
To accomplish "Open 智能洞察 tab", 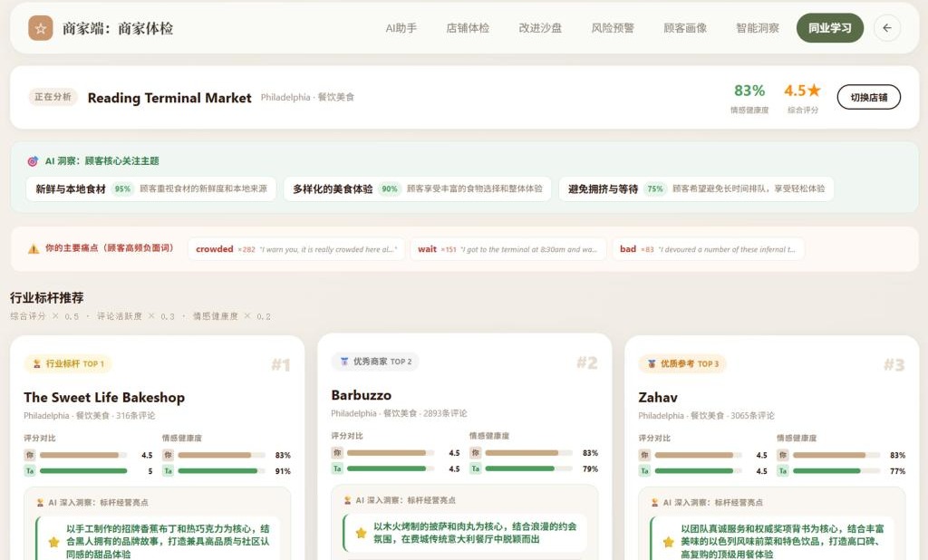I will pyautogui.click(x=758, y=28).
